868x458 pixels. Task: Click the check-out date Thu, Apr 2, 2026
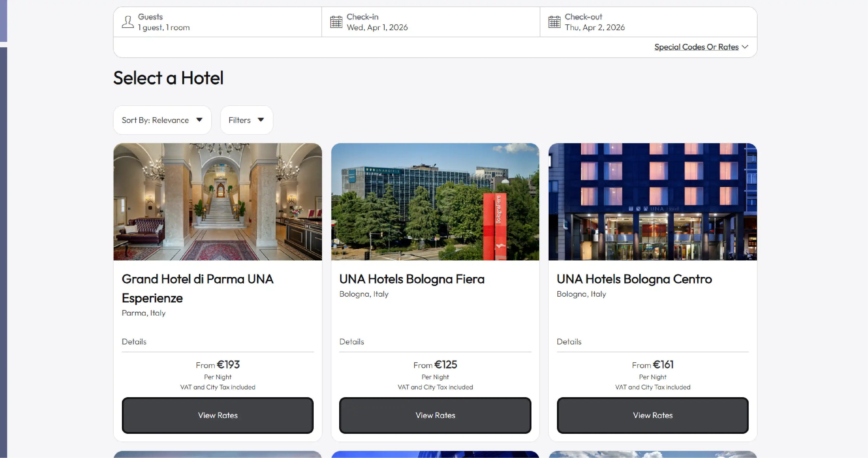pyautogui.click(x=595, y=28)
